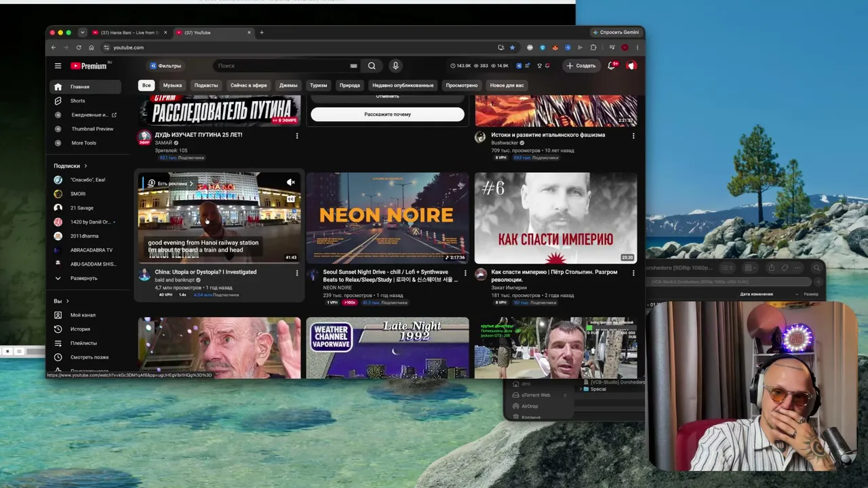Expand the Подписки section chevron
The width and height of the screenshot is (868, 488).
point(85,166)
